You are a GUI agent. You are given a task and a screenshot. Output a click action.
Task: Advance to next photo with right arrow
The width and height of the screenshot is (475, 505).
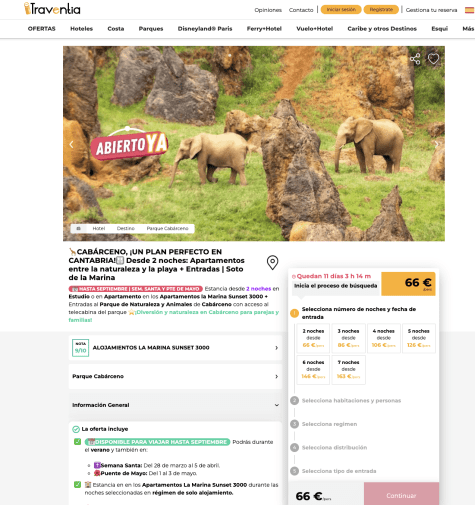tap(437, 144)
